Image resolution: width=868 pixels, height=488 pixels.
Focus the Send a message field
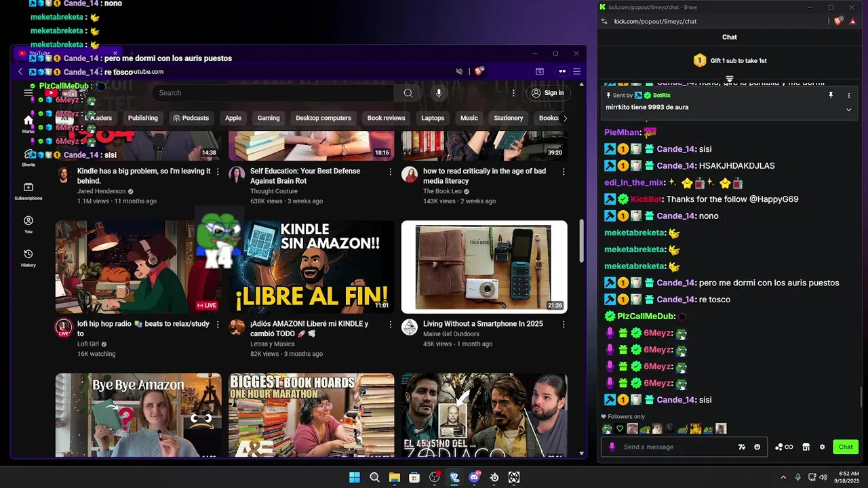pyautogui.click(x=678, y=447)
